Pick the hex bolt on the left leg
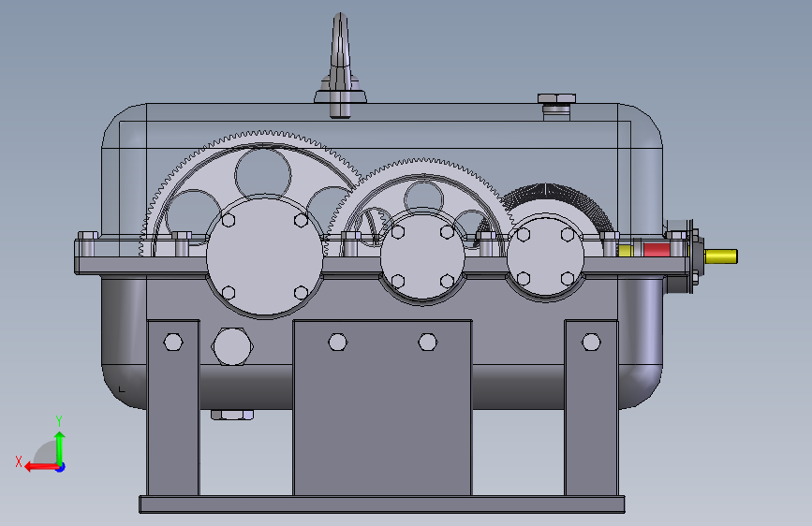 (x=173, y=343)
